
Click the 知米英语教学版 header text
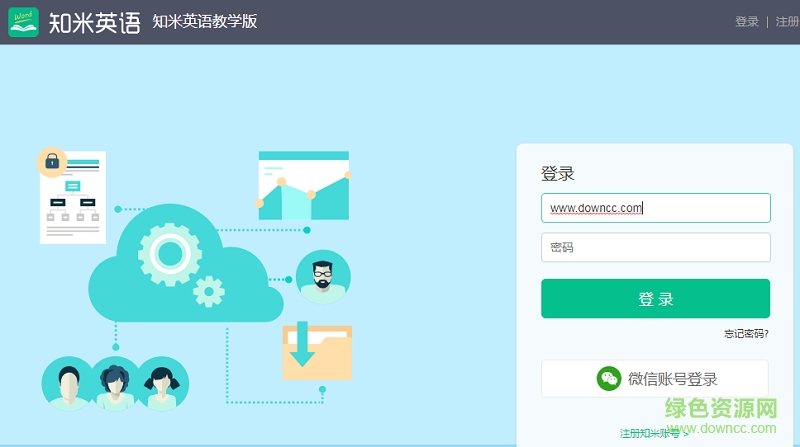pos(205,21)
